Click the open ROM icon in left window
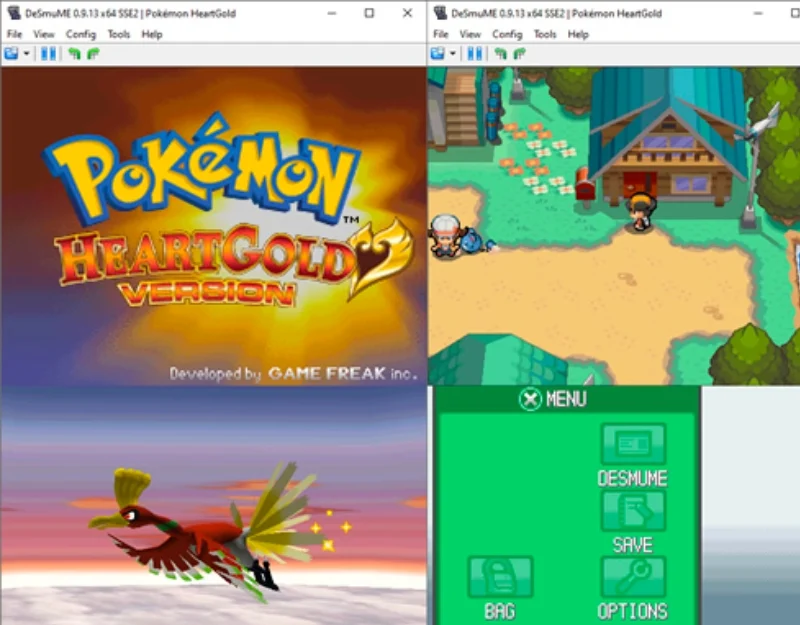The image size is (800, 625). pyautogui.click(x=11, y=53)
